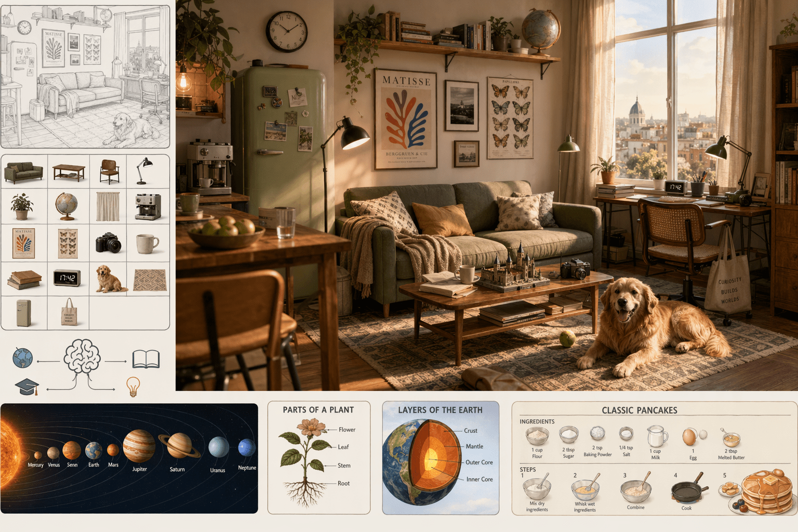This screenshot has height=532, width=798.
Task: Select the espresso machine icon in the grid
Action: [x=148, y=206]
